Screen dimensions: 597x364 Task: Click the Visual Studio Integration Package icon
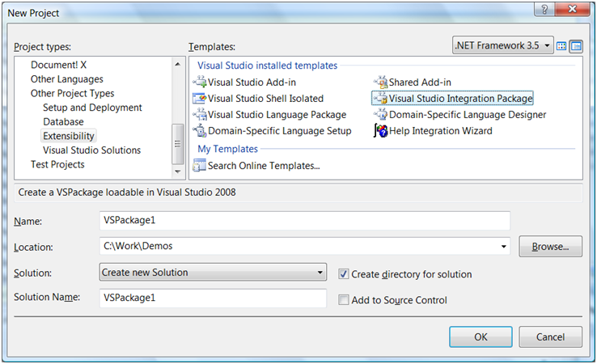click(380, 98)
